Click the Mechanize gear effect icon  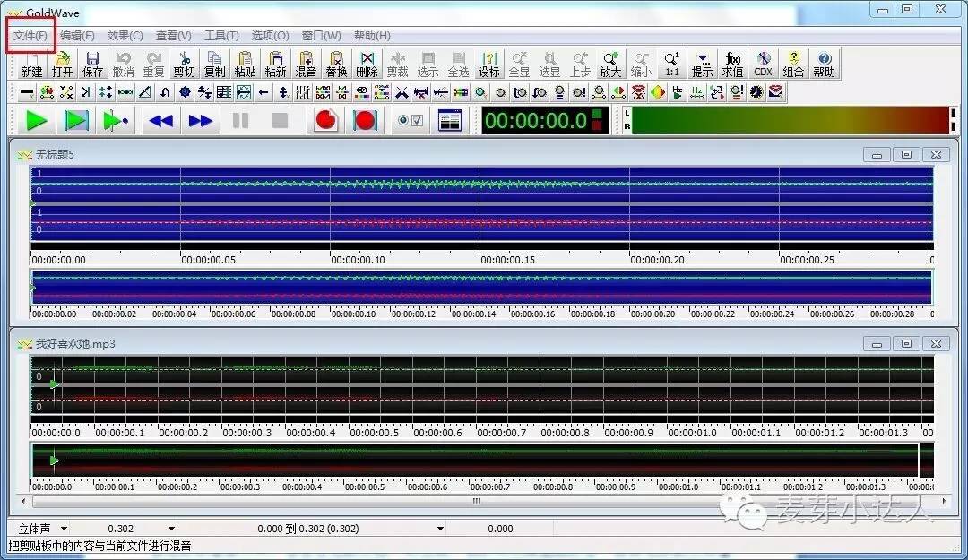click(x=185, y=92)
